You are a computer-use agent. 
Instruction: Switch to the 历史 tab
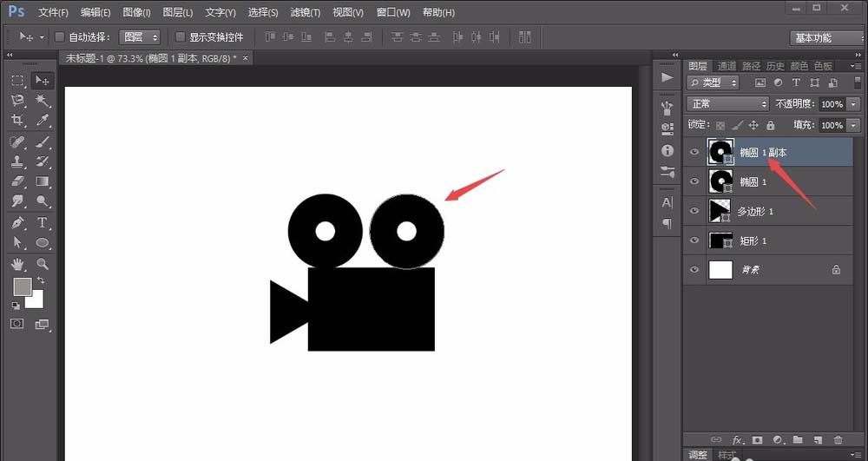point(775,66)
